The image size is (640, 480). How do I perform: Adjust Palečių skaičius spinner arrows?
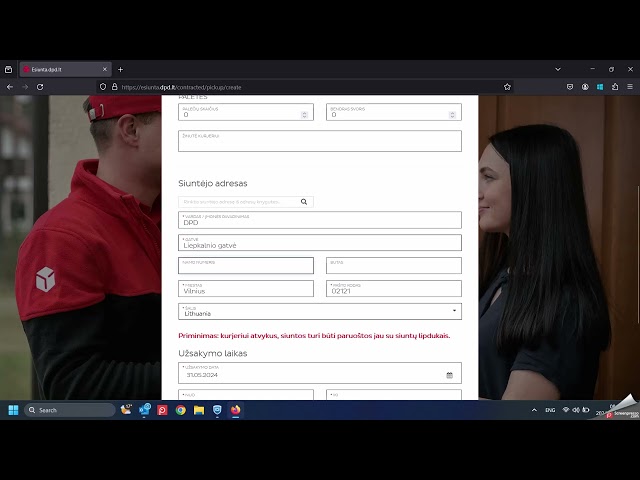(304, 115)
